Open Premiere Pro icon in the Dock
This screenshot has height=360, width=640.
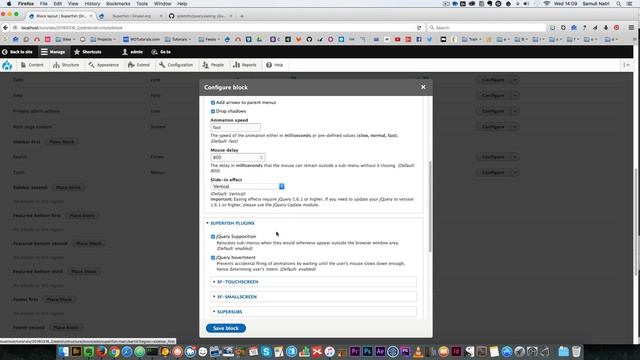point(355,351)
